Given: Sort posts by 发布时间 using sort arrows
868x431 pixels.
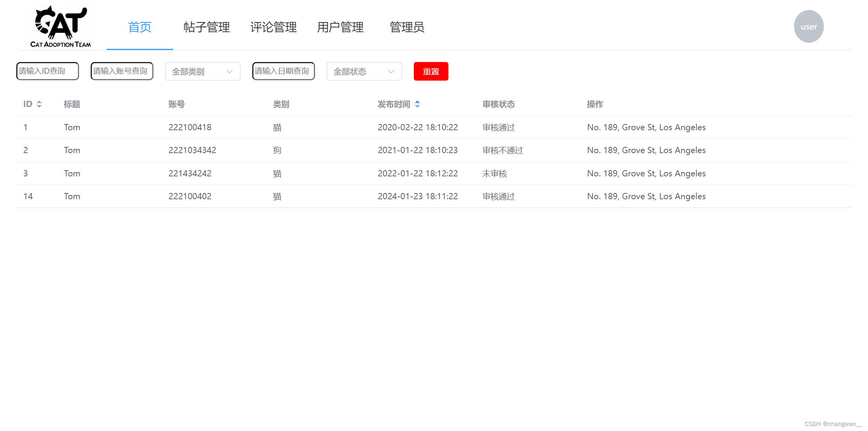Looking at the screenshot, I should point(417,104).
